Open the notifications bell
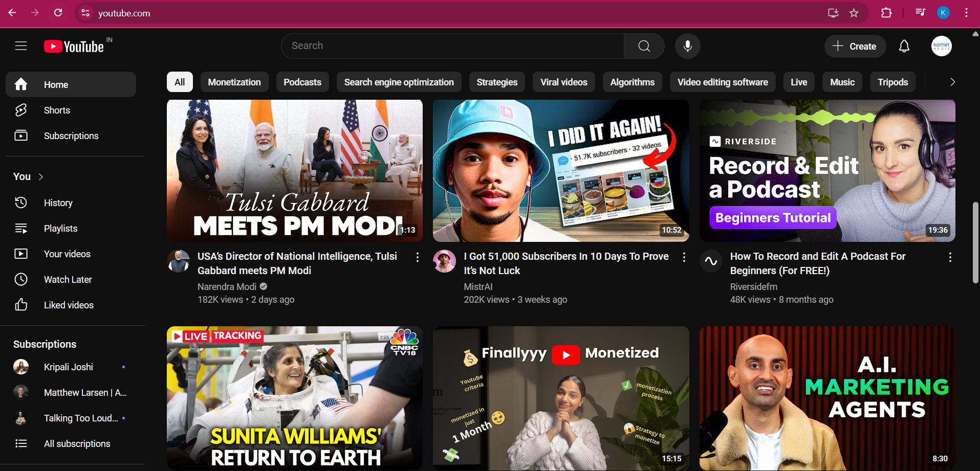The width and height of the screenshot is (980, 471). click(904, 46)
